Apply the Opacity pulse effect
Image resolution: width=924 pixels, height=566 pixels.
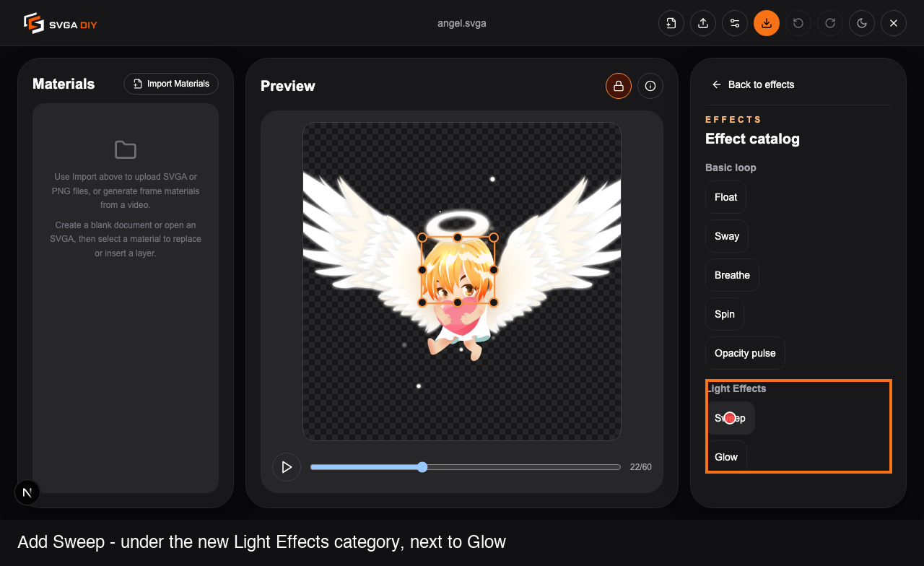(745, 353)
